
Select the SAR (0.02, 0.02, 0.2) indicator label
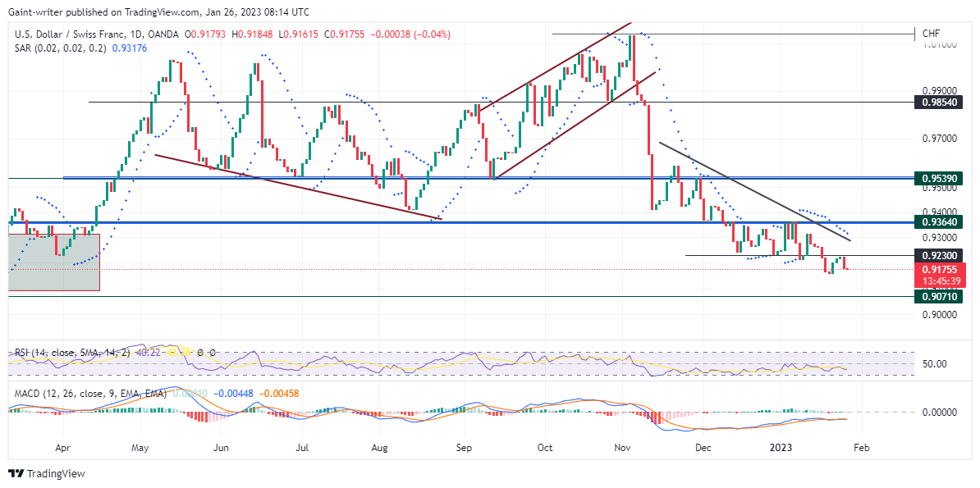[62, 48]
